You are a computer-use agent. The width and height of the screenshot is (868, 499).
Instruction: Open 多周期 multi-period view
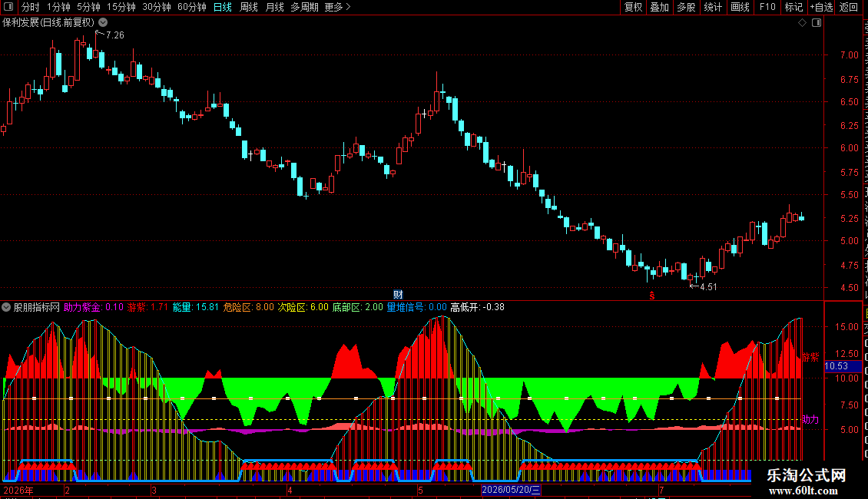coord(304,7)
